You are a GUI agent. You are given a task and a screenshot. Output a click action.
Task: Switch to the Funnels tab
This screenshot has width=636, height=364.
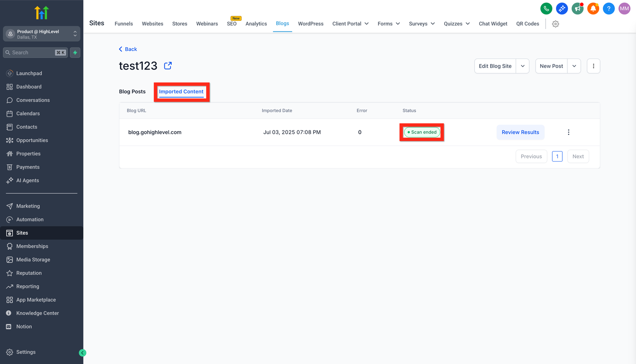click(x=124, y=24)
